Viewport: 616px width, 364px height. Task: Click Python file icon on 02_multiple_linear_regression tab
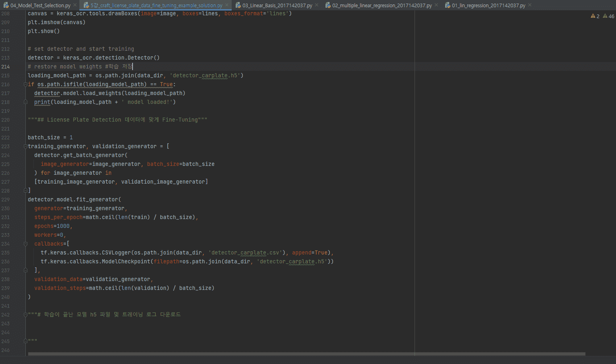(x=328, y=6)
